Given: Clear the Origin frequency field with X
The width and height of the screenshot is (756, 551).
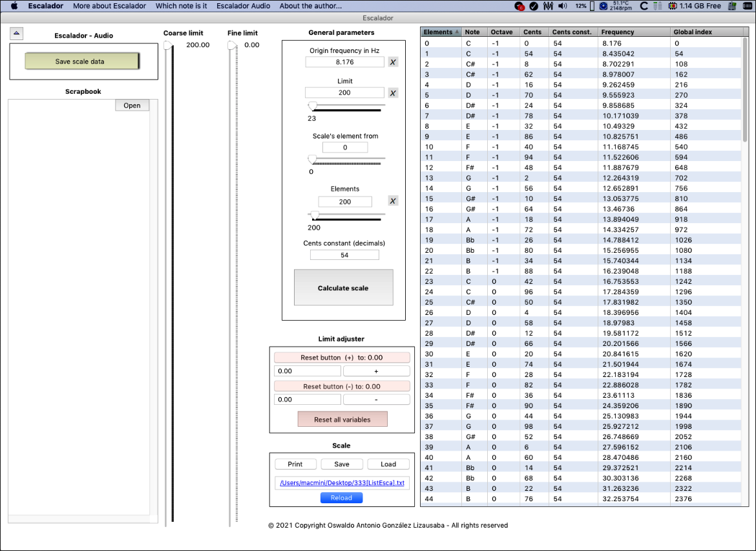Looking at the screenshot, I should [393, 62].
